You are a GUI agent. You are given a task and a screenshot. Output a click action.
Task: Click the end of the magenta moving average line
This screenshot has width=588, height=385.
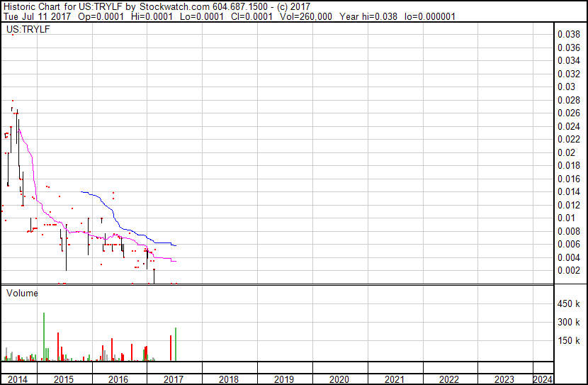176,261
